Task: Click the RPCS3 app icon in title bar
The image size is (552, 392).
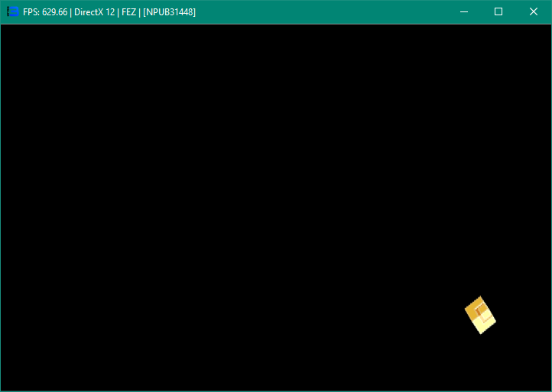Action: click(13, 11)
